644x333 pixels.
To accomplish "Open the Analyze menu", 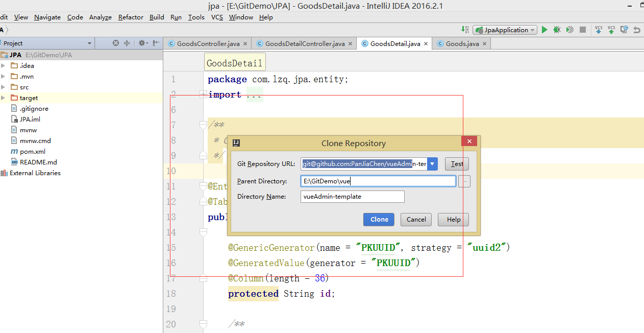I will coord(101,17).
